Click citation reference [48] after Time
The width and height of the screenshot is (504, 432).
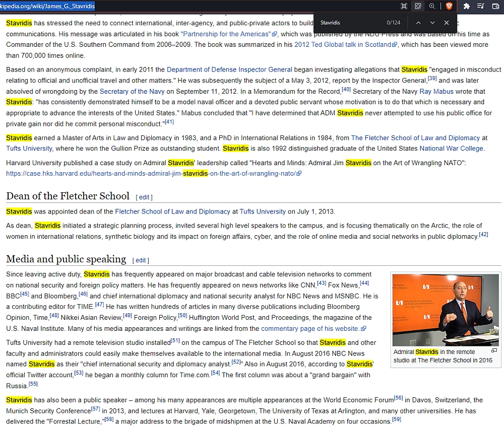click(x=54, y=315)
